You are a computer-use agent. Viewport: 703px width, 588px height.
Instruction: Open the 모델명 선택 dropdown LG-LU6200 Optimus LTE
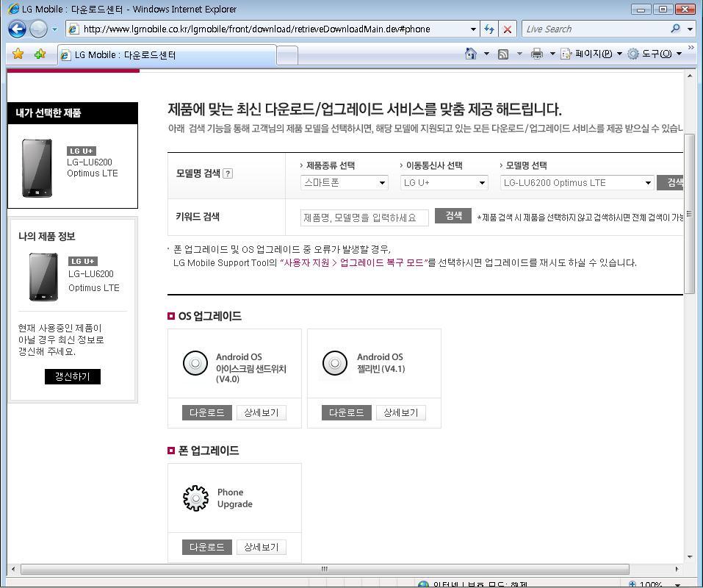tap(577, 182)
